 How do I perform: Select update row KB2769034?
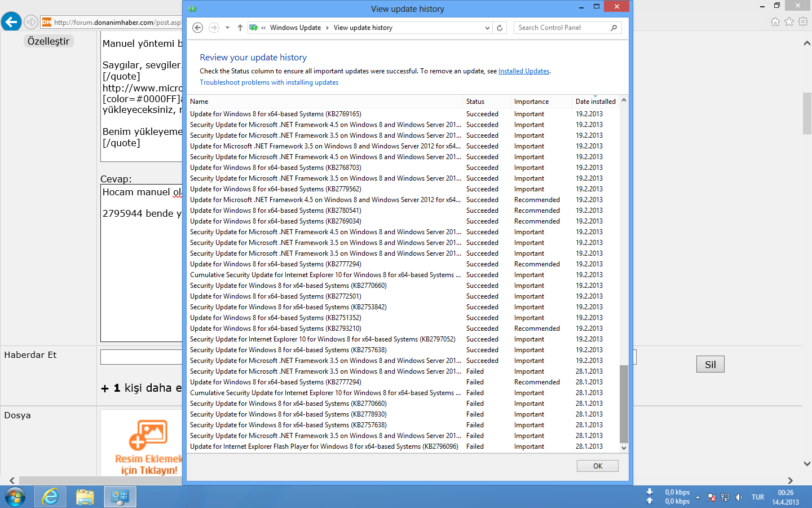(403, 221)
